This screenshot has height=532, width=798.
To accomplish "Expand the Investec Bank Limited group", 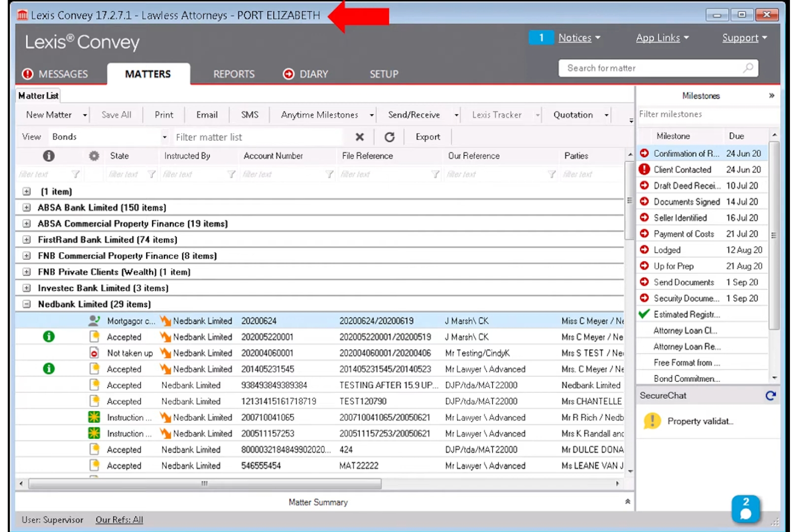I will [26, 288].
